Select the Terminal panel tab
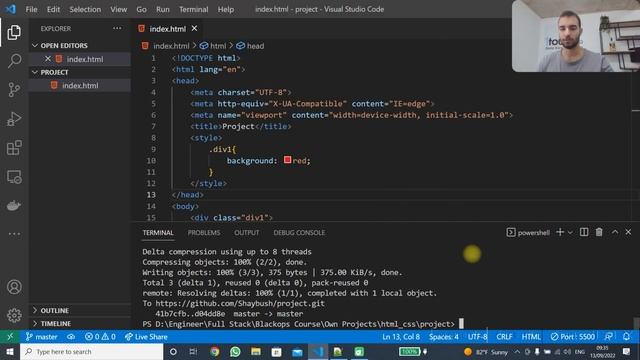 pyautogui.click(x=158, y=232)
